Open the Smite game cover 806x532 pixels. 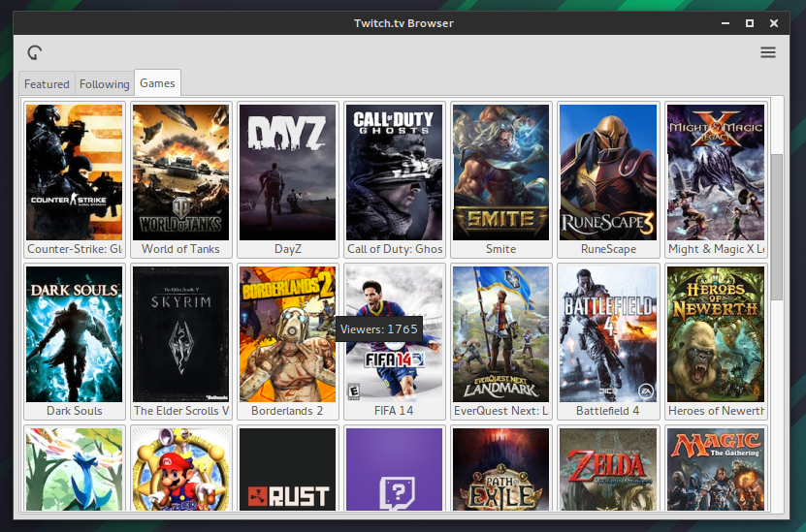click(x=501, y=172)
